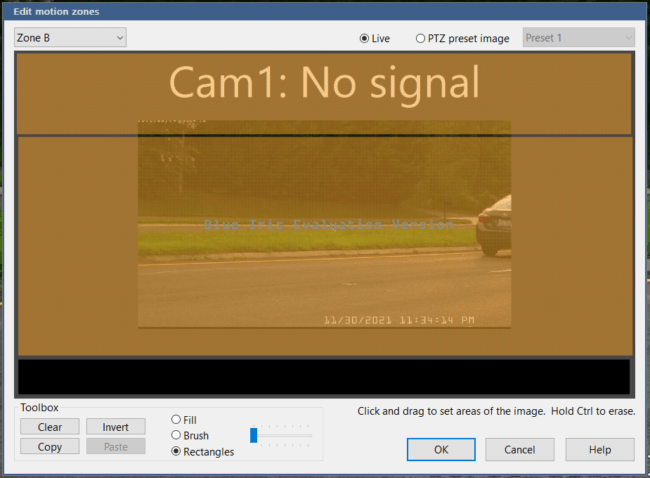
Task: Open Help for motion zones
Action: click(x=600, y=449)
